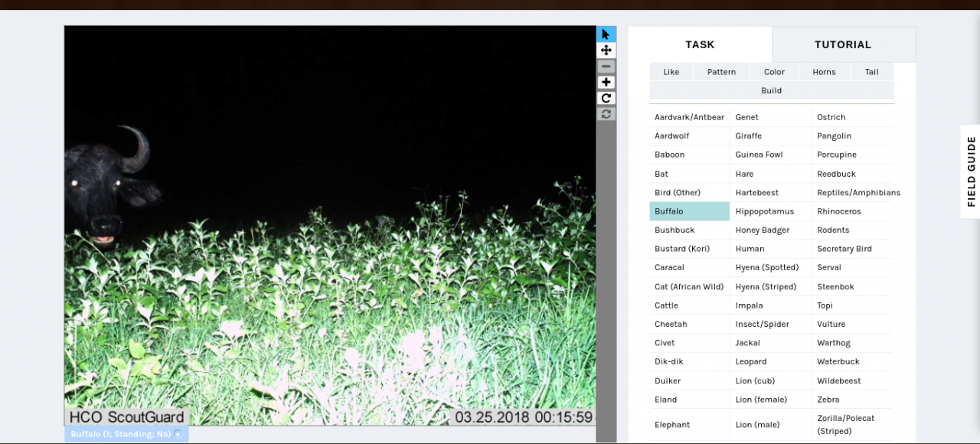Select Eland species
This screenshot has height=444, width=980.
pos(689,400)
